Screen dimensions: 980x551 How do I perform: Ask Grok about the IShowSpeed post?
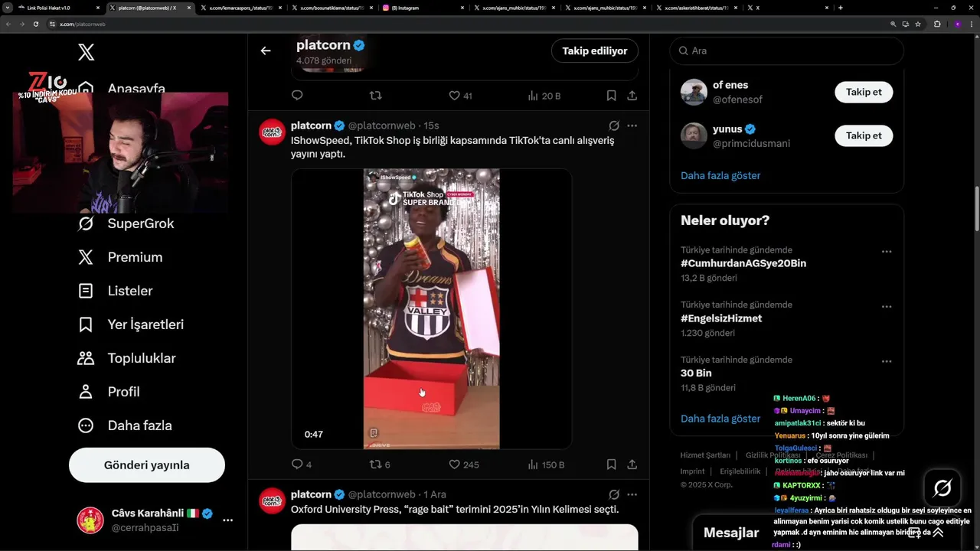614,126
